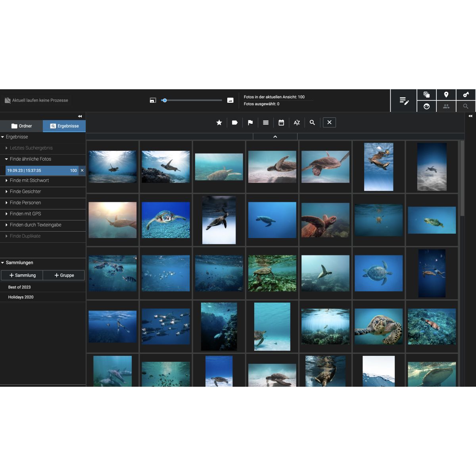Add a new Sammlung
The width and height of the screenshot is (476, 476).
[x=22, y=275]
